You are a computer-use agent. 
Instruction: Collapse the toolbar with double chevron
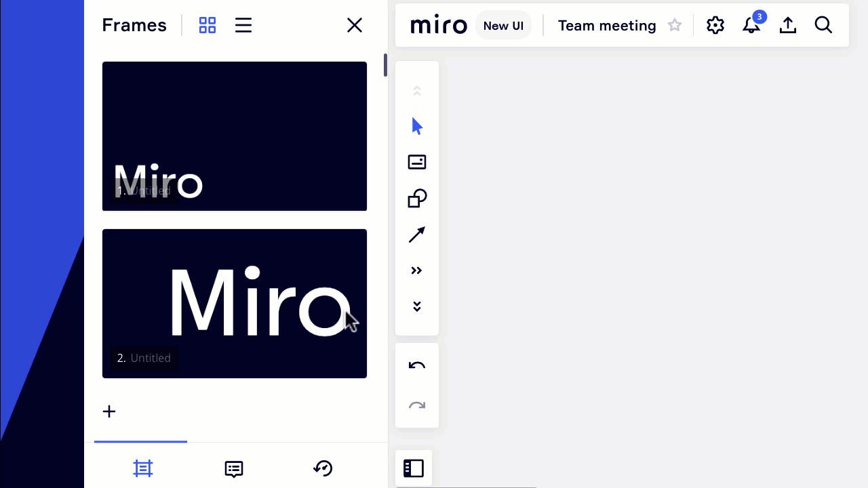(416, 90)
